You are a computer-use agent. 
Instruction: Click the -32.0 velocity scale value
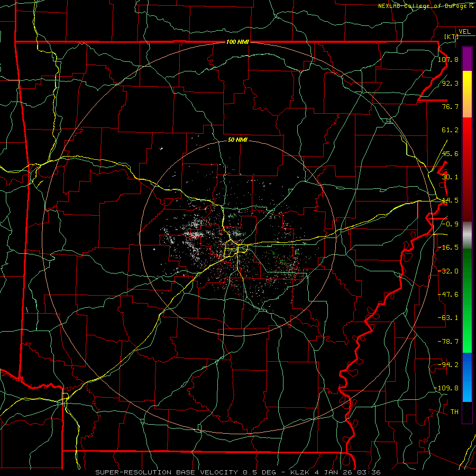click(x=448, y=271)
